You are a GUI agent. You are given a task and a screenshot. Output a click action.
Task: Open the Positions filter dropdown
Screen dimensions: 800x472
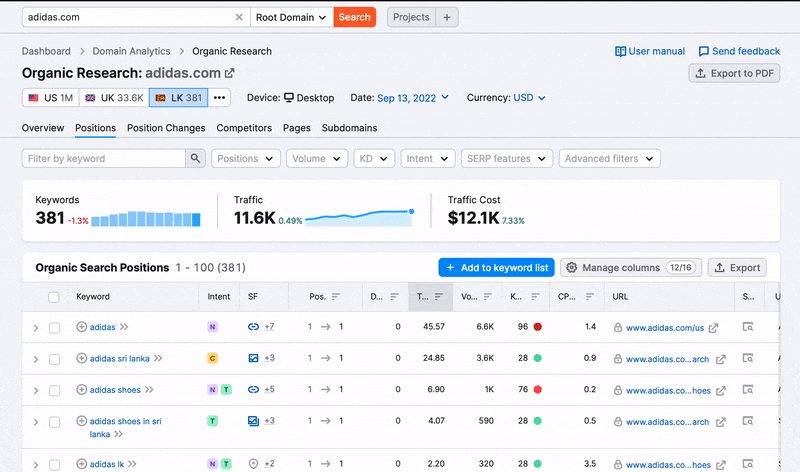[x=245, y=159]
